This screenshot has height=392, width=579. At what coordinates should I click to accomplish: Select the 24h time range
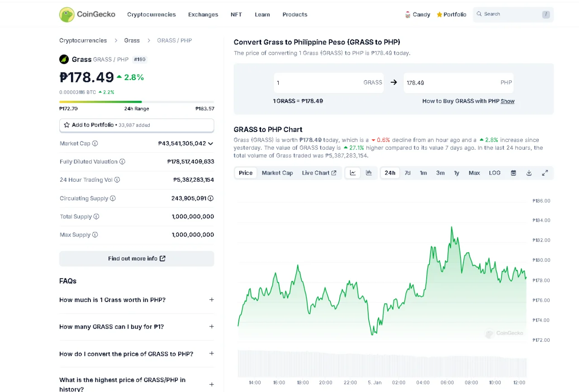coord(390,173)
